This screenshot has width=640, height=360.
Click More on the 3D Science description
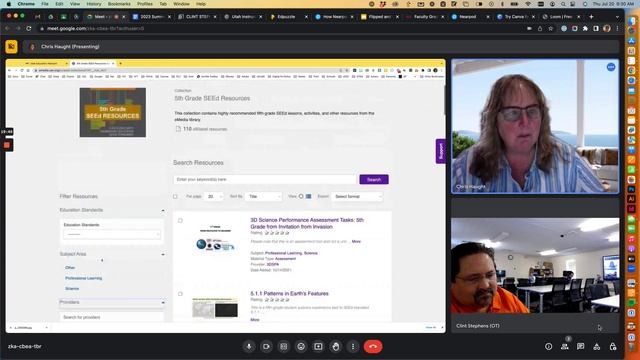356,242
